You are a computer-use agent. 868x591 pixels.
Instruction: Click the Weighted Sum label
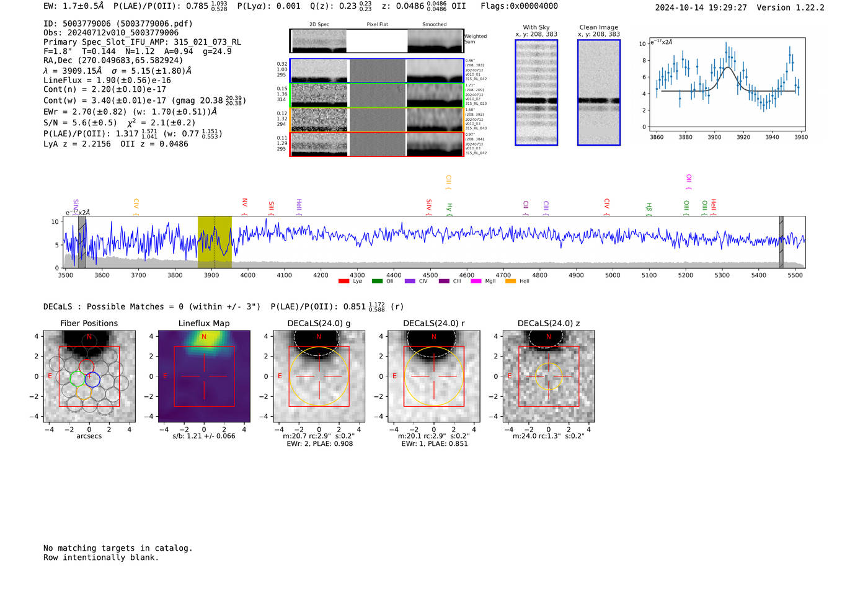tap(476, 39)
